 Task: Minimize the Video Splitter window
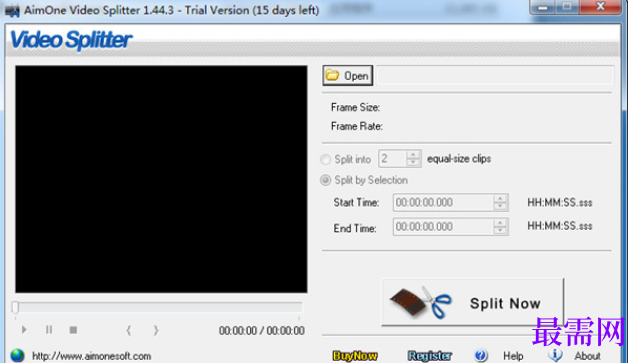tap(543, 7)
